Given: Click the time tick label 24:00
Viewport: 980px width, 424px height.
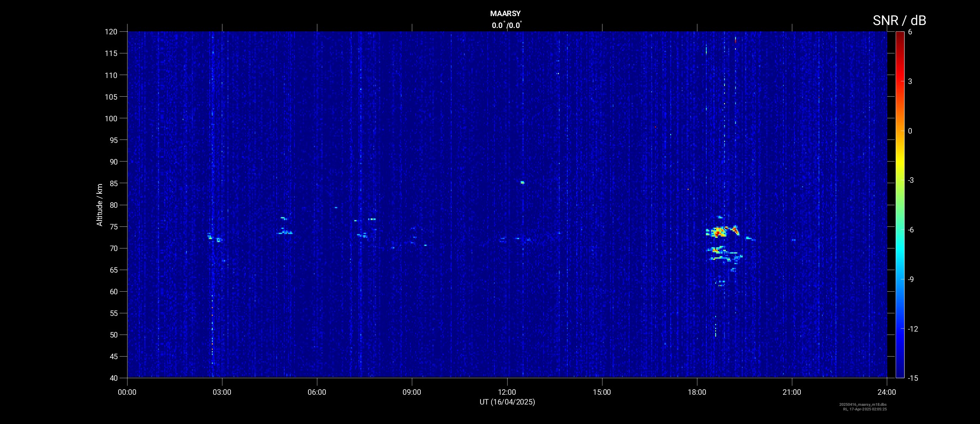Looking at the screenshot, I should coord(887,392).
